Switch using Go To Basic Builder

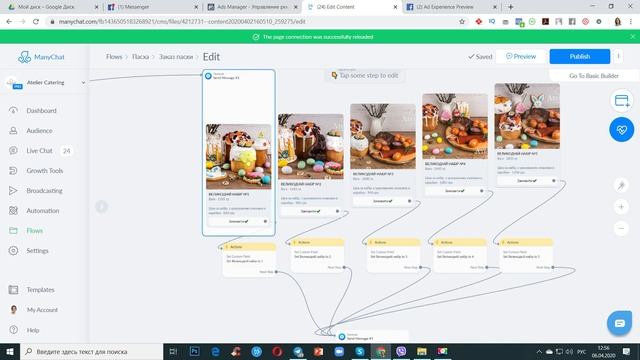pyautogui.click(x=594, y=76)
